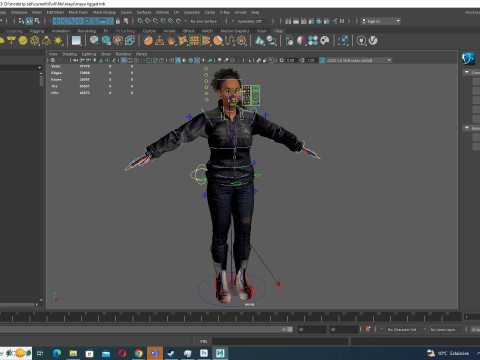Open the Curves menu
Image resolution: width=480 pixels, height=360 pixels.
[126, 12]
